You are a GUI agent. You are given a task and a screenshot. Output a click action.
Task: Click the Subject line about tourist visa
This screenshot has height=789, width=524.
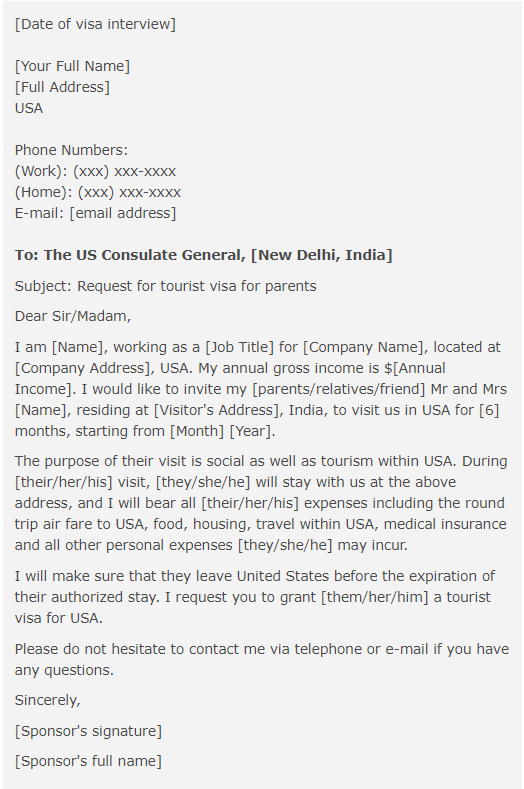pyautogui.click(x=166, y=286)
